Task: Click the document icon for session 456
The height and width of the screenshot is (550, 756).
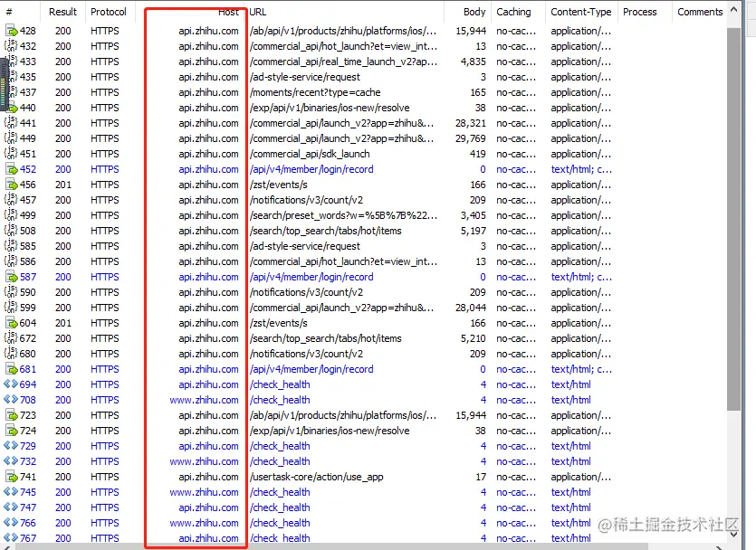Action: (11, 185)
